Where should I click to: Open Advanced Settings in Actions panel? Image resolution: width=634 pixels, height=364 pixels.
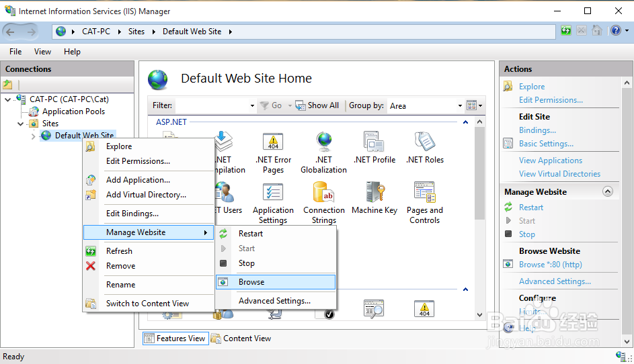(555, 281)
